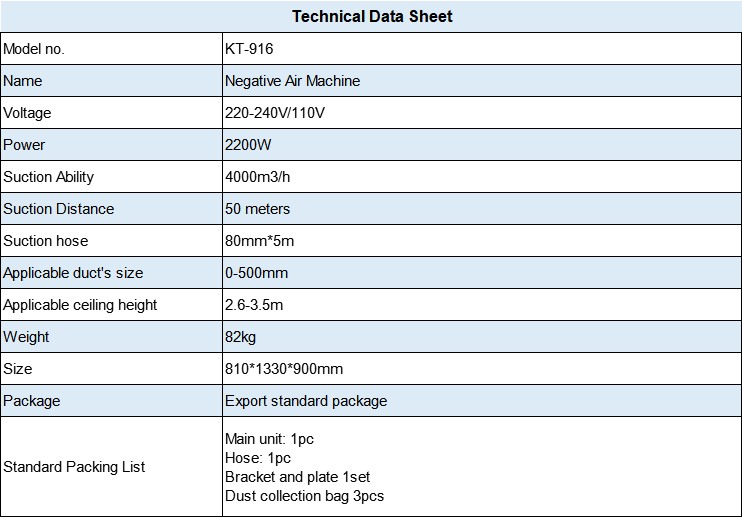The height and width of the screenshot is (517, 742).
Task: Select the 2.6-3.5m ceiling height value
Action: [254, 305]
